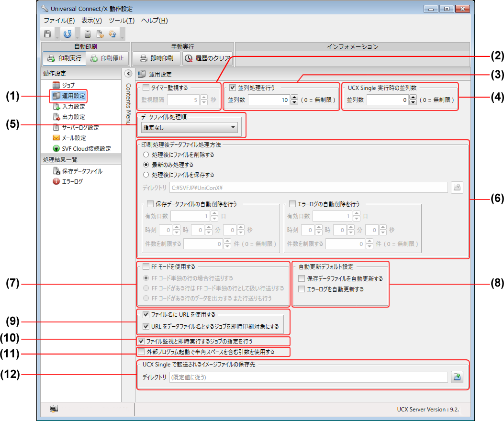Click the floppy disk save icon in toolbar
Viewport: 504px width, 421px height.
47,34
